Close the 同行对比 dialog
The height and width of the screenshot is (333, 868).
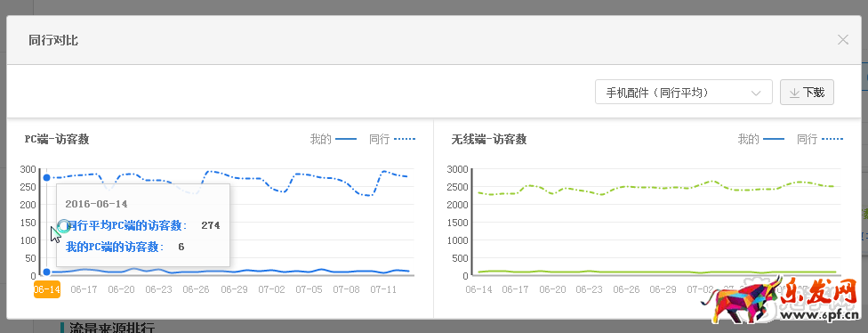842,40
